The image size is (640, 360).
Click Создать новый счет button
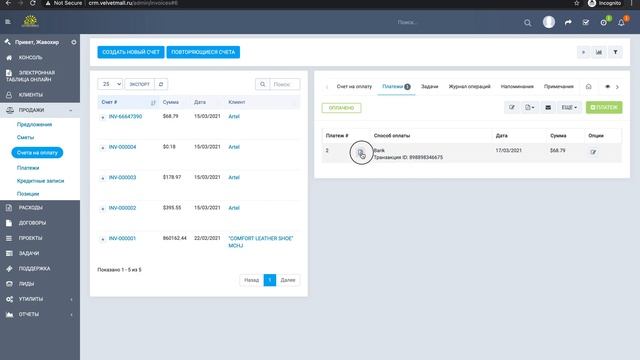click(131, 52)
